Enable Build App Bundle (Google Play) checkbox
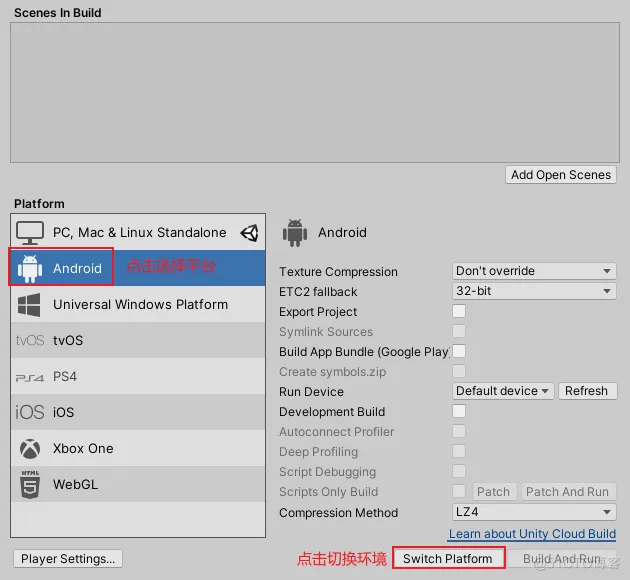 click(x=459, y=351)
